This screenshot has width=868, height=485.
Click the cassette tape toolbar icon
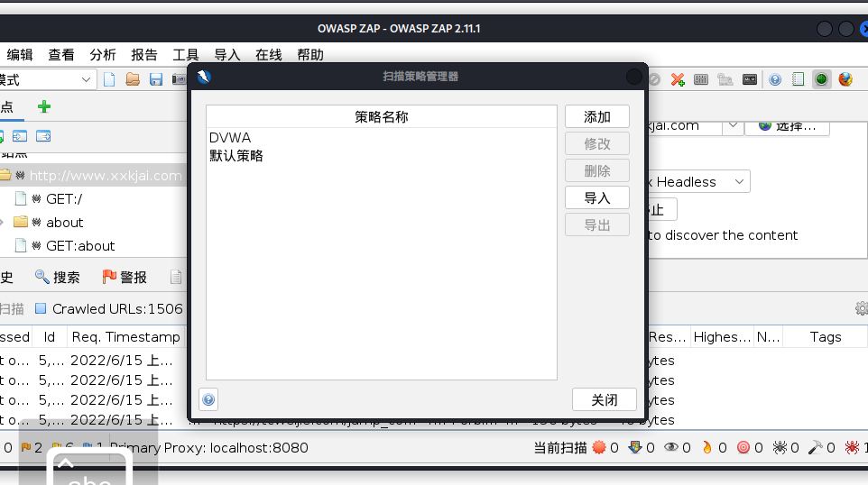pyautogui.click(x=750, y=79)
